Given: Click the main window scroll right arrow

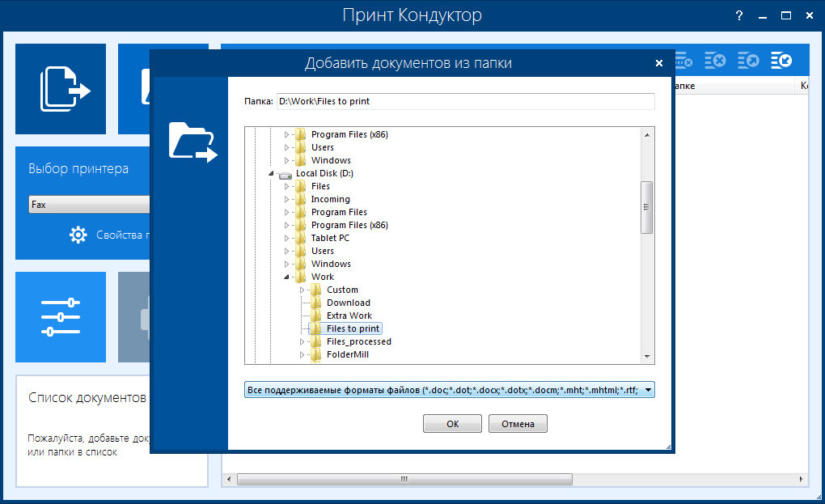Looking at the screenshot, I should (801, 479).
